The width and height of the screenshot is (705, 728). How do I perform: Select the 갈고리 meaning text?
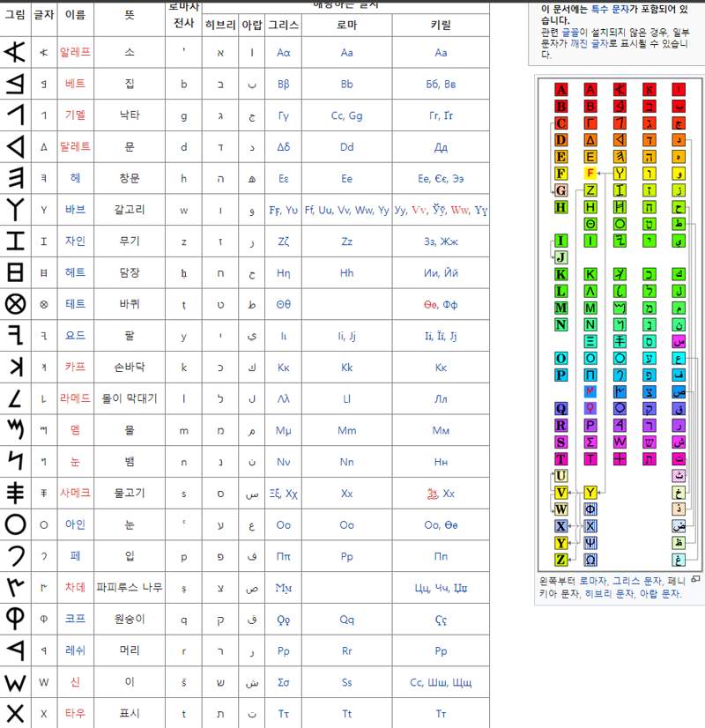click(130, 210)
